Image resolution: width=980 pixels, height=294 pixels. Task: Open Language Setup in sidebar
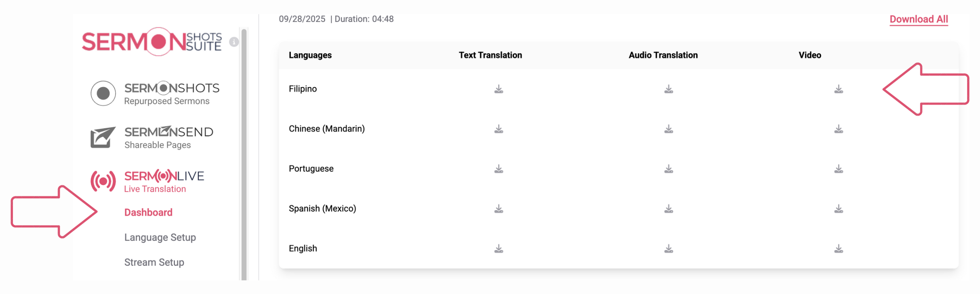160,238
